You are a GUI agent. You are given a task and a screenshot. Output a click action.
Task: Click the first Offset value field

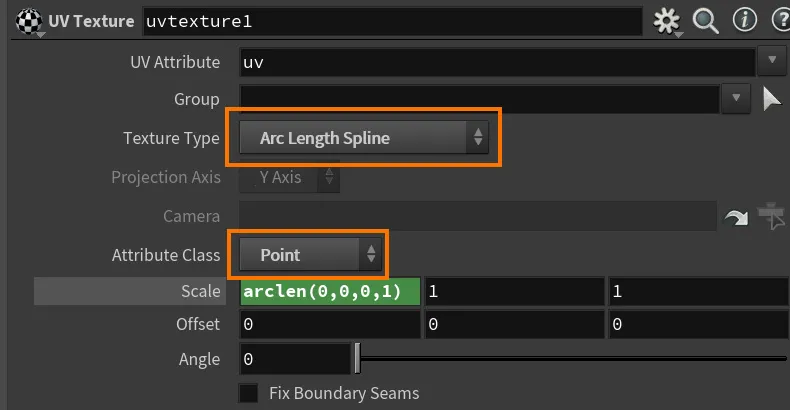click(330, 324)
